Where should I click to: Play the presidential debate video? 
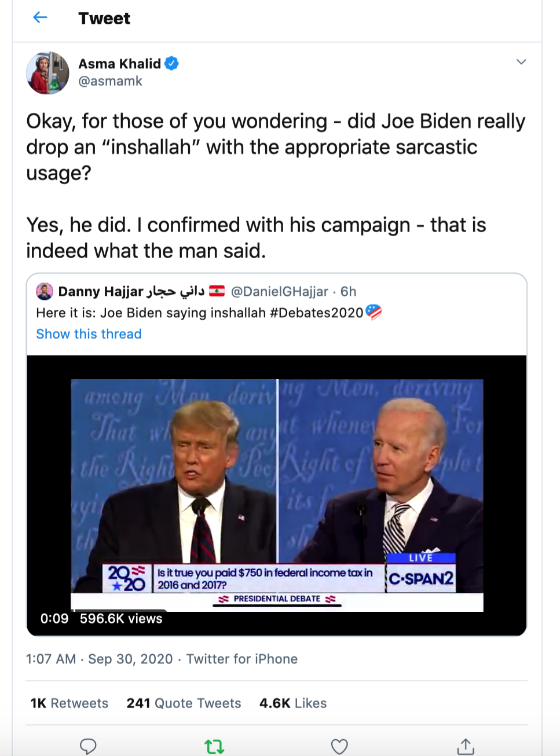277,495
